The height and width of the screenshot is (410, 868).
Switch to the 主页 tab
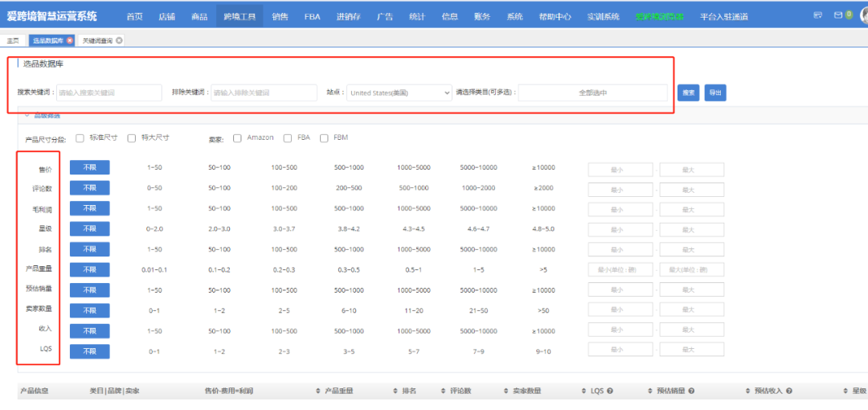pyautogui.click(x=14, y=40)
